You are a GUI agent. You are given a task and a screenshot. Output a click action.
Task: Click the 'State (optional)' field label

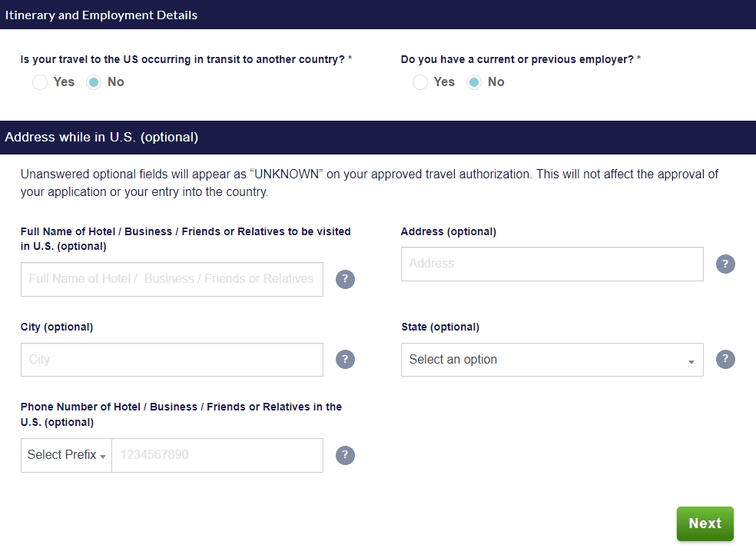click(x=440, y=327)
